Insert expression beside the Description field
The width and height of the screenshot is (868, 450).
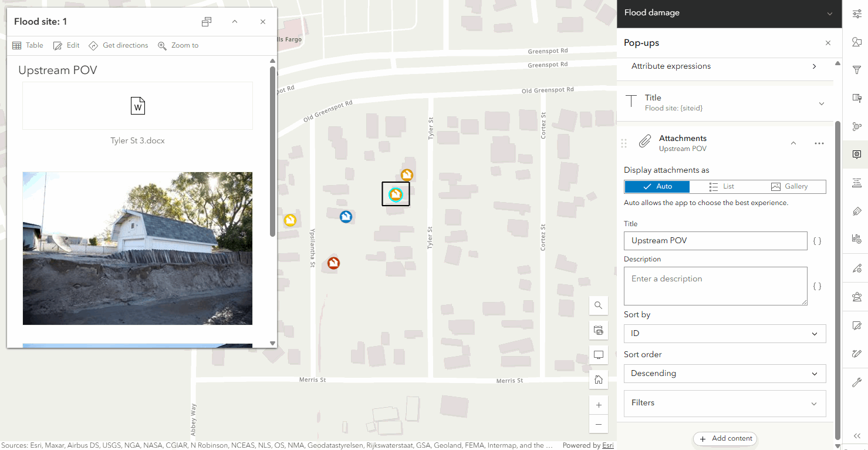(817, 286)
